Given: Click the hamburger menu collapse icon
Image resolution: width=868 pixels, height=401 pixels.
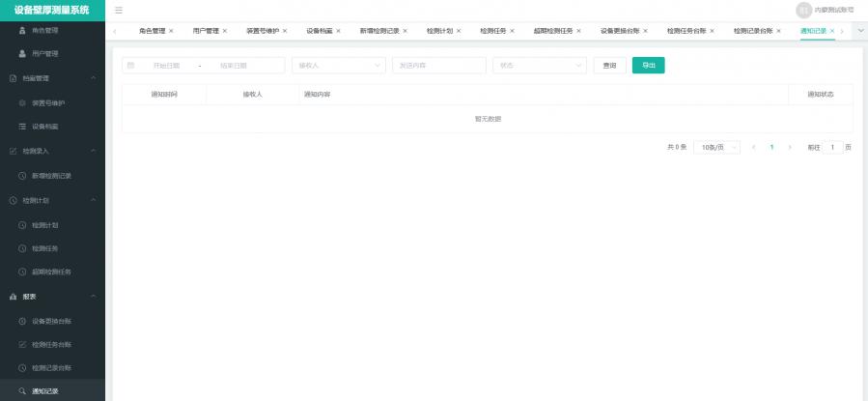Looking at the screenshot, I should [x=119, y=10].
